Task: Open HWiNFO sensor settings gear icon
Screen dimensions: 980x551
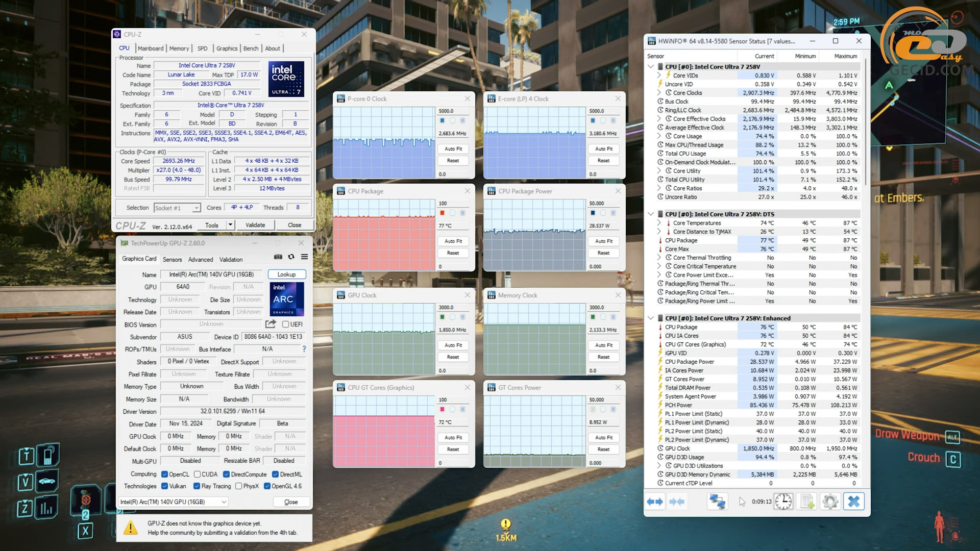Action: pos(830,502)
